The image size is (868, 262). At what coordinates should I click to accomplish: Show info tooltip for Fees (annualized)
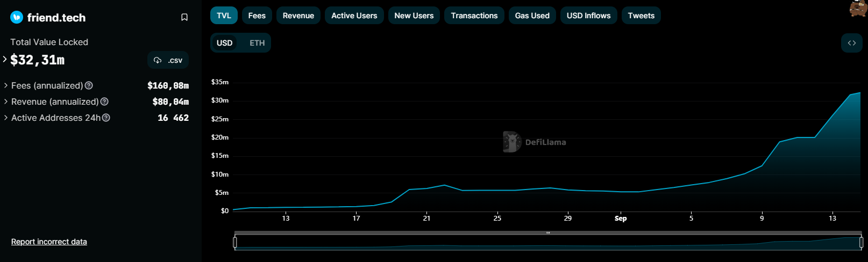click(89, 85)
